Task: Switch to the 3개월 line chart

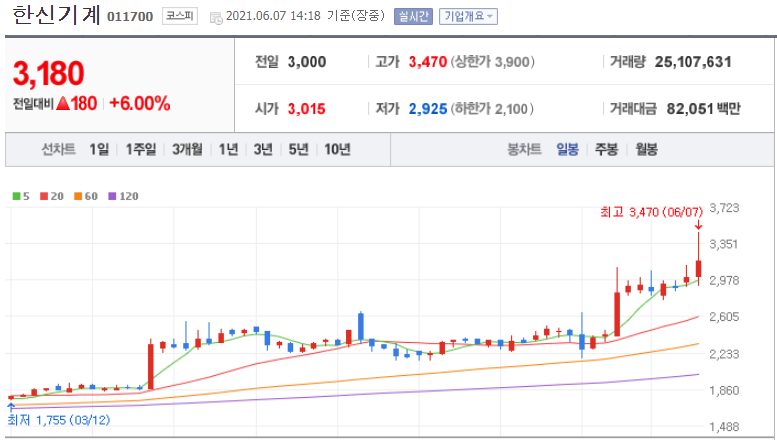Action: pos(187,149)
